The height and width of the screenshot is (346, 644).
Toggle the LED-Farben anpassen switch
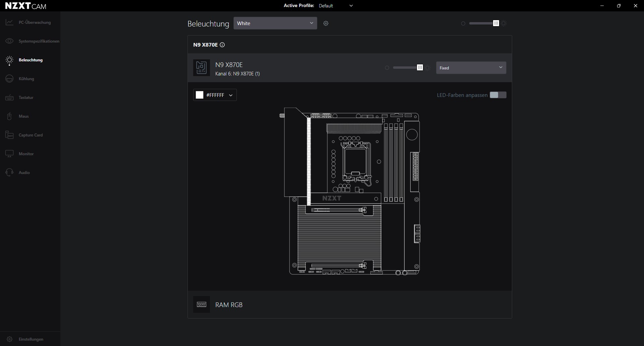click(x=498, y=95)
